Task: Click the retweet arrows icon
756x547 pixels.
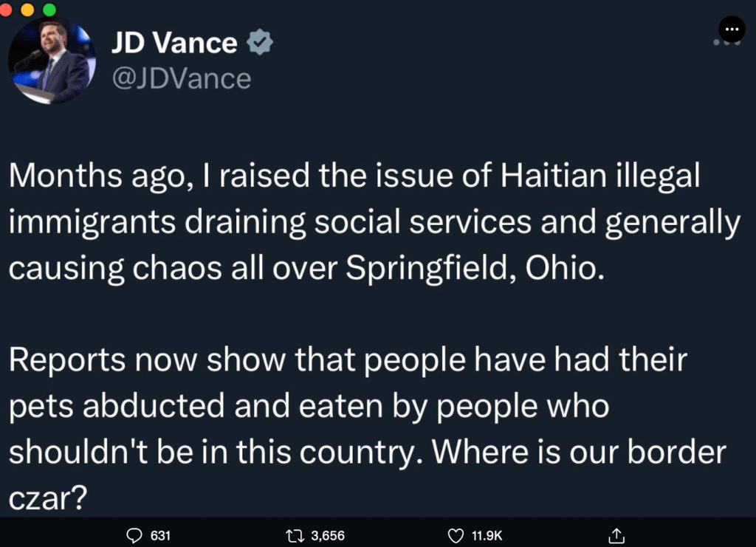Action: 293,535
